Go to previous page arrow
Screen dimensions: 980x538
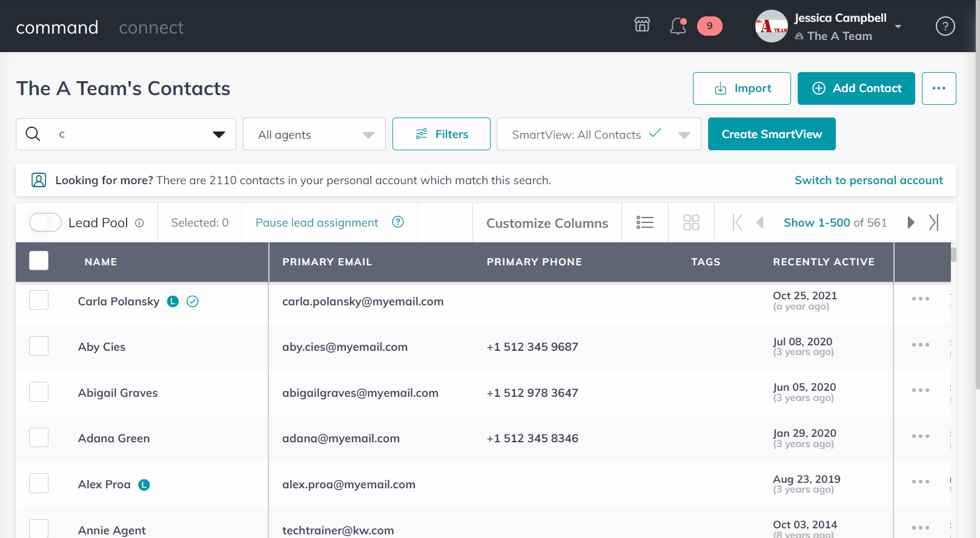click(x=760, y=222)
